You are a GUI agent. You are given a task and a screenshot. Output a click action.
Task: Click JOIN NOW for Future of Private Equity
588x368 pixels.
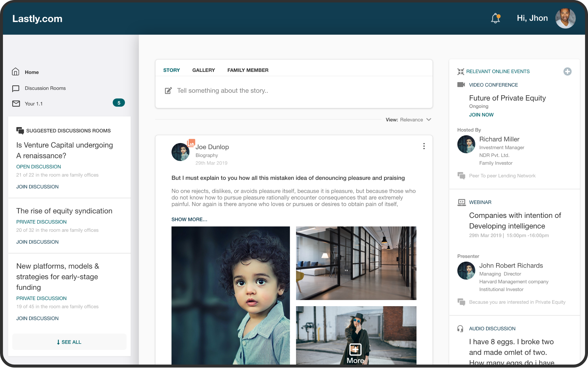[x=481, y=115]
